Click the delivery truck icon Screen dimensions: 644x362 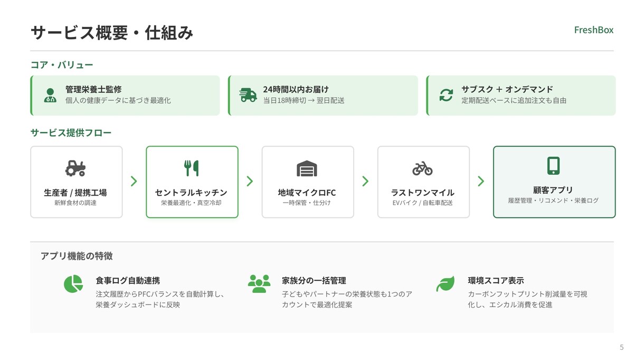pyautogui.click(x=248, y=95)
